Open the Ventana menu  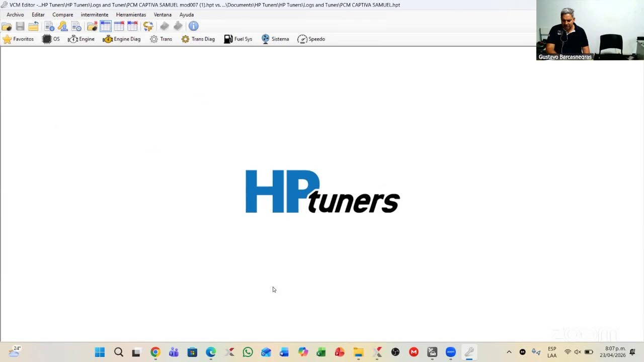163,15
